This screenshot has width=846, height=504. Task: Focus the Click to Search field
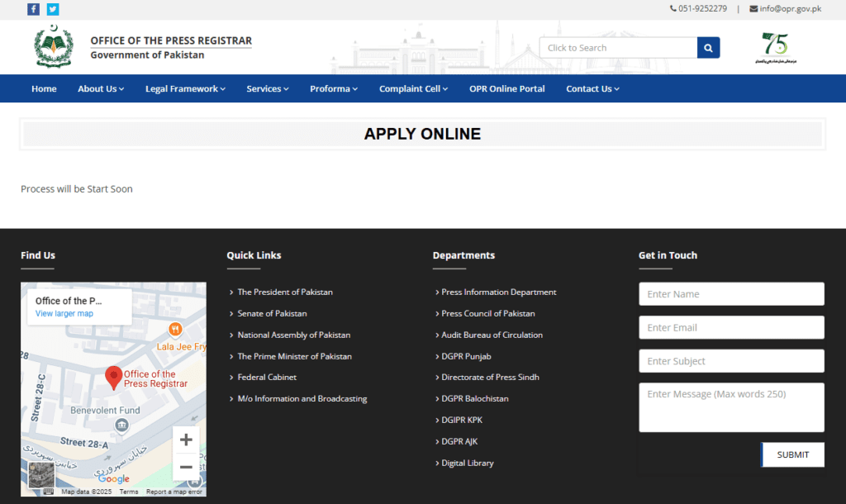click(x=618, y=47)
